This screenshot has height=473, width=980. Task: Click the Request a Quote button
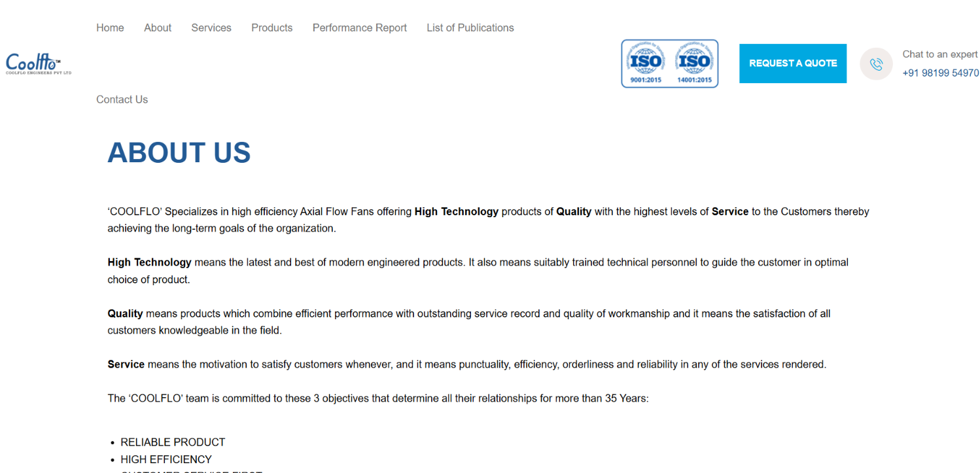point(793,63)
